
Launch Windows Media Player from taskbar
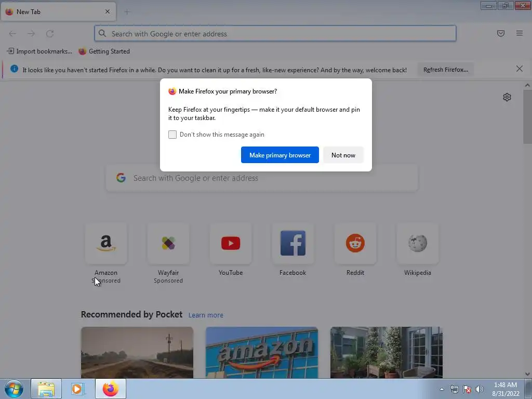pyautogui.click(x=78, y=389)
